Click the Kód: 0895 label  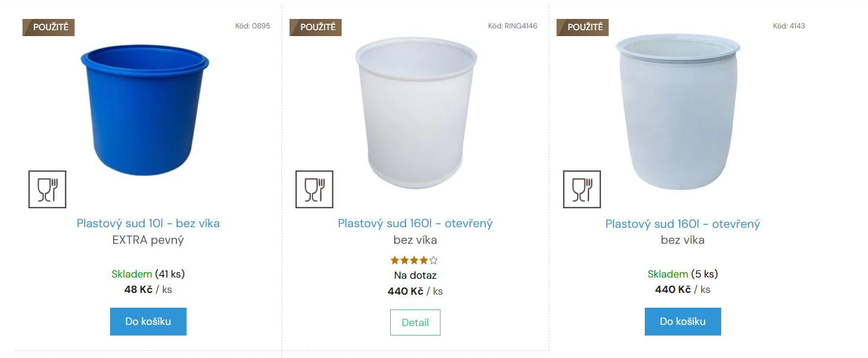point(252,26)
